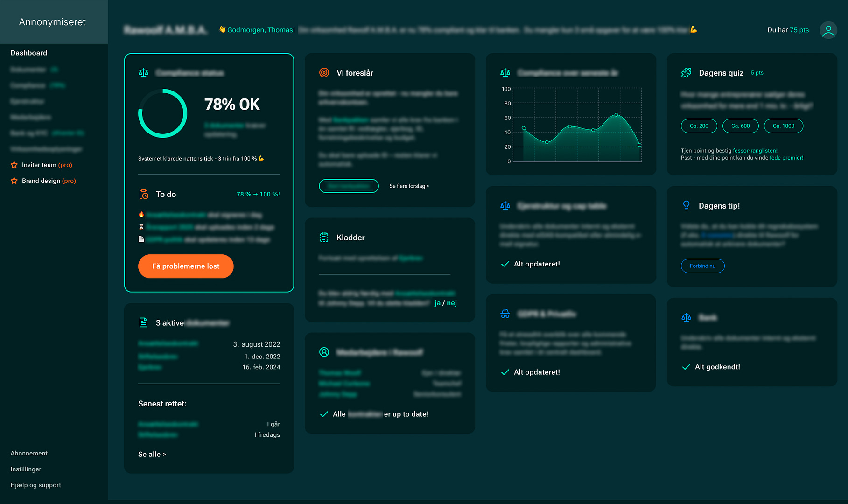Open Instillinger in the sidebar

[x=26, y=469]
